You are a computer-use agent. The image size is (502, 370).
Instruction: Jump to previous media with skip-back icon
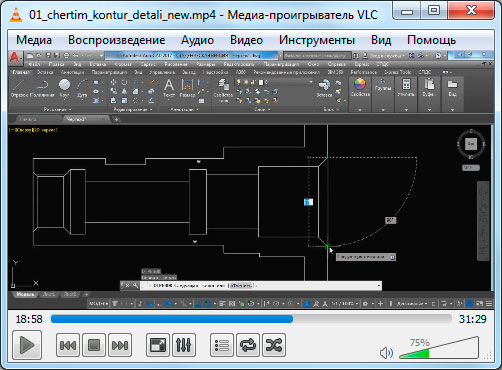pos(68,345)
